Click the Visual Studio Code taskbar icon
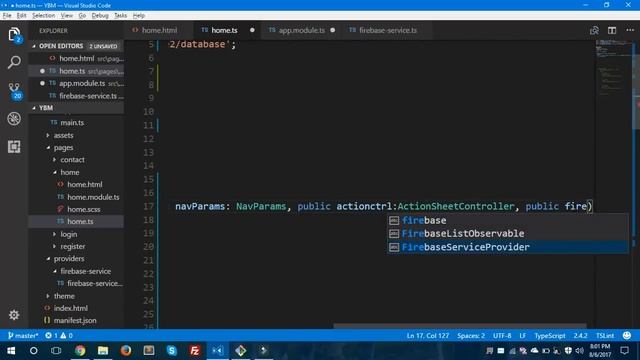The width and height of the screenshot is (640, 360). (x=218, y=351)
